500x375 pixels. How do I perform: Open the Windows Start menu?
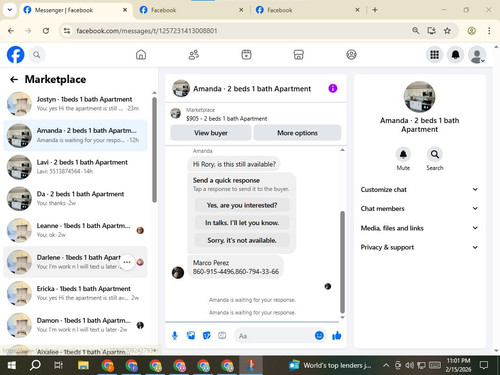point(12,365)
